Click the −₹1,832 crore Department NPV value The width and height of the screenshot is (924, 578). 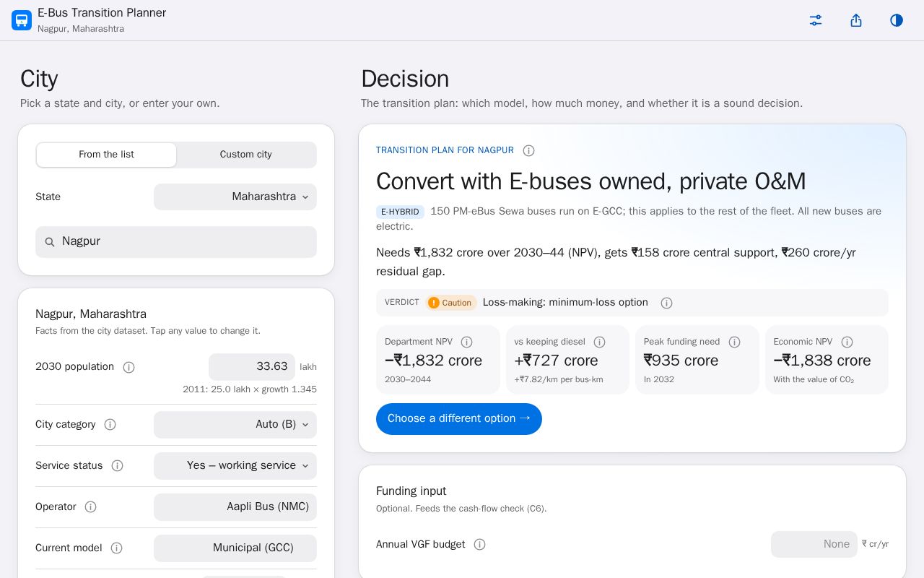point(433,361)
